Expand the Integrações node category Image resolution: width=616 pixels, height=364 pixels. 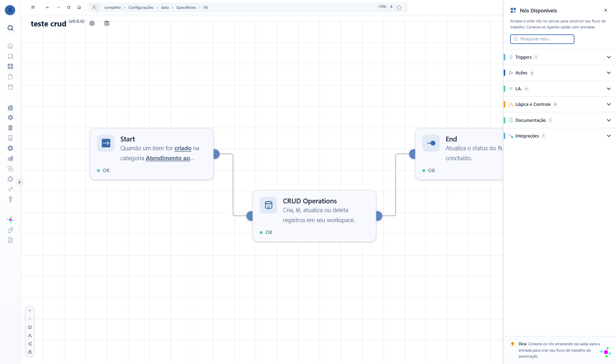pos(560,136)
